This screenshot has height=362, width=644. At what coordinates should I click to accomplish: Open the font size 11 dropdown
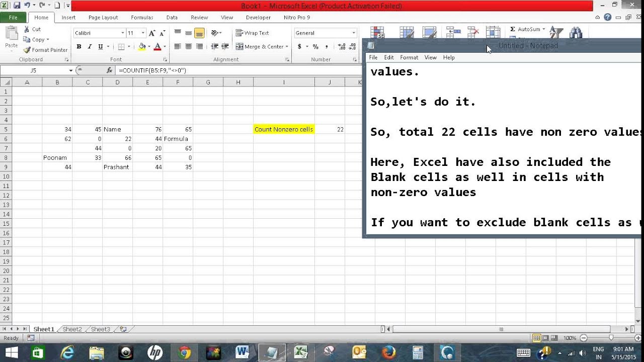point(143,33)
